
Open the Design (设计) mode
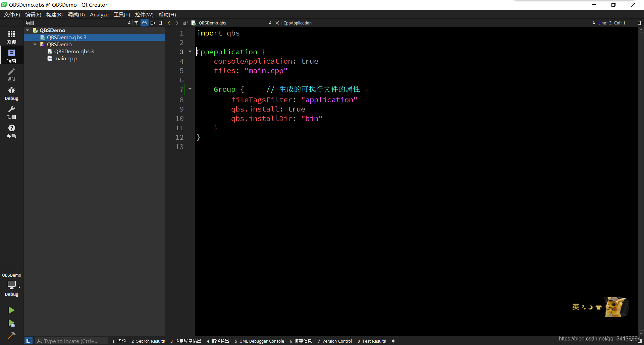(x=12, y=75)
